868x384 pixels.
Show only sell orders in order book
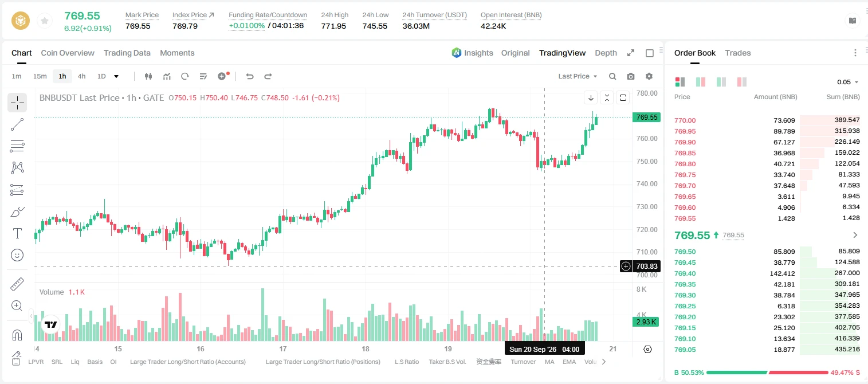pyautogui.click(x=742, y=82)
